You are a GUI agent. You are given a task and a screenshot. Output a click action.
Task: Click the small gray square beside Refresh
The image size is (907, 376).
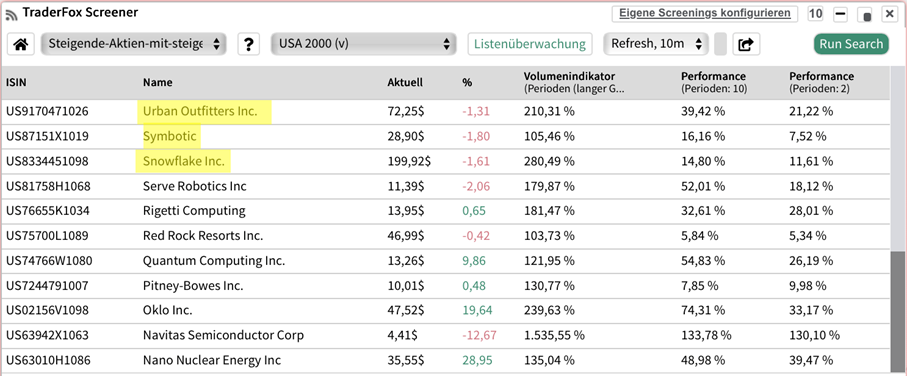point(720,44)
